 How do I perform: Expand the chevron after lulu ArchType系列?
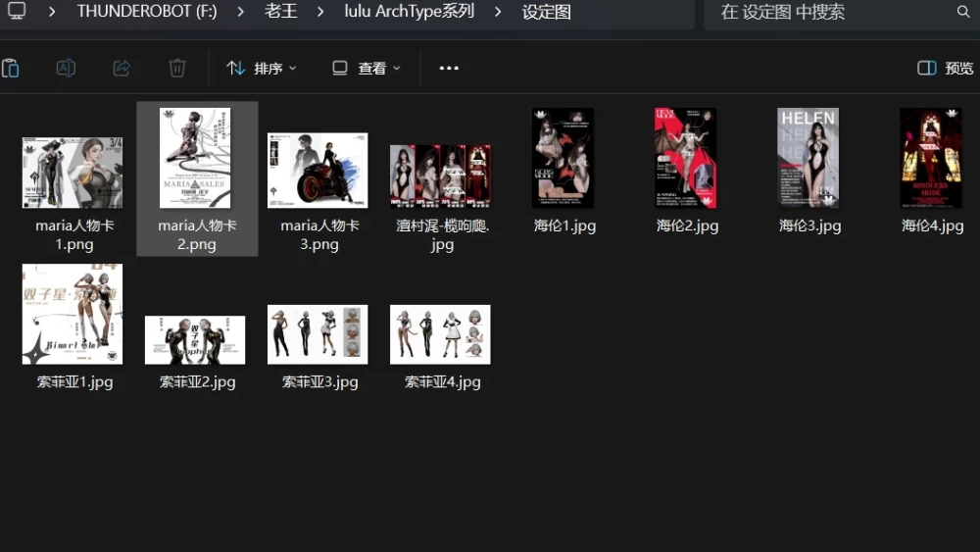(x=498, y=11)
